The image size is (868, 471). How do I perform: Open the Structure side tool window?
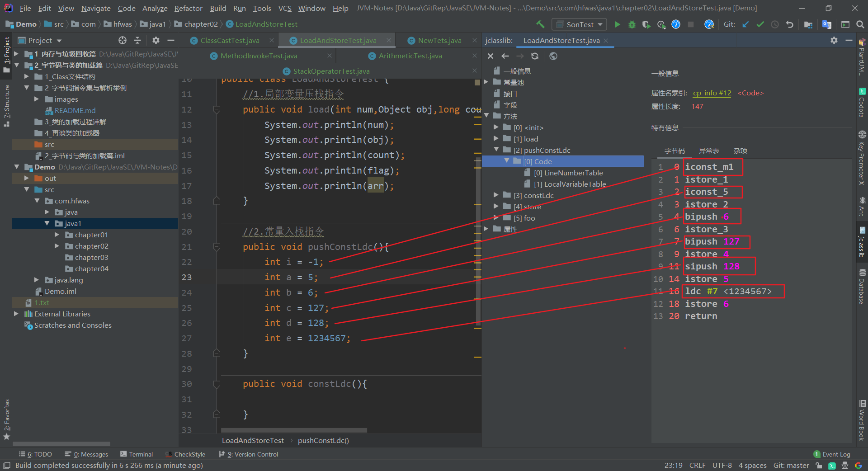tap(6, 106)
